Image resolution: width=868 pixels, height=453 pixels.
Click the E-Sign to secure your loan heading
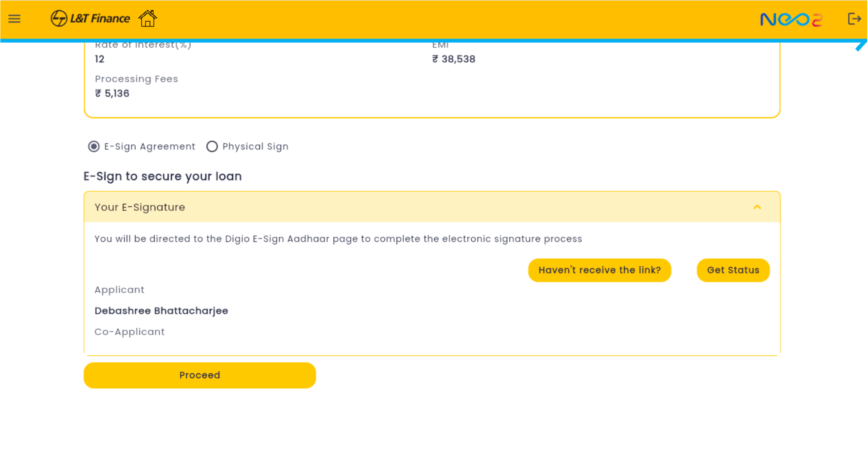(163, 176)
